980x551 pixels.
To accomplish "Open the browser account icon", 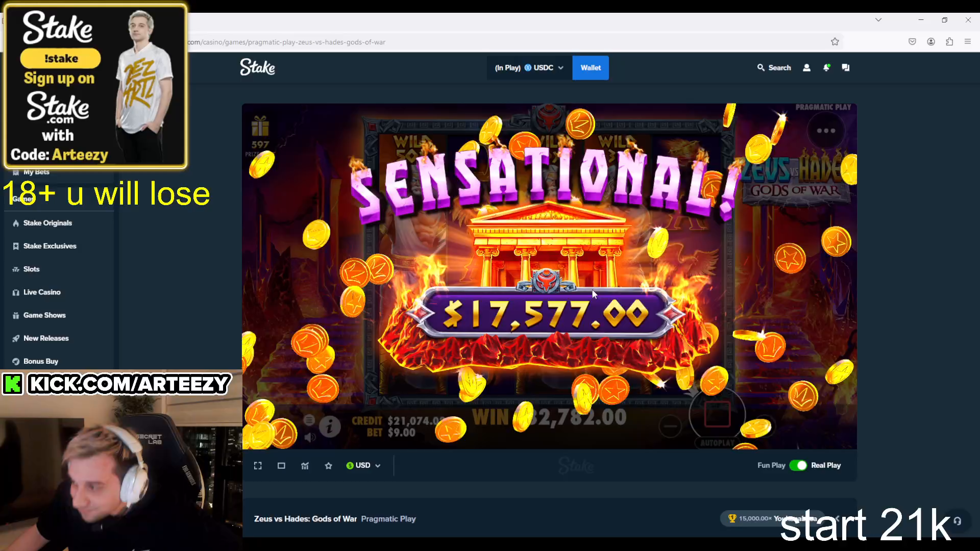I will (931, 42).
